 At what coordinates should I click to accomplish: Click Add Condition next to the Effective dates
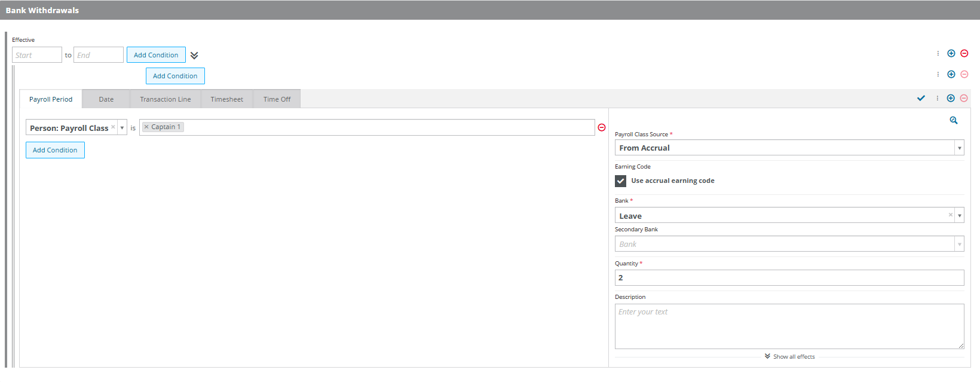coord(156,55)
